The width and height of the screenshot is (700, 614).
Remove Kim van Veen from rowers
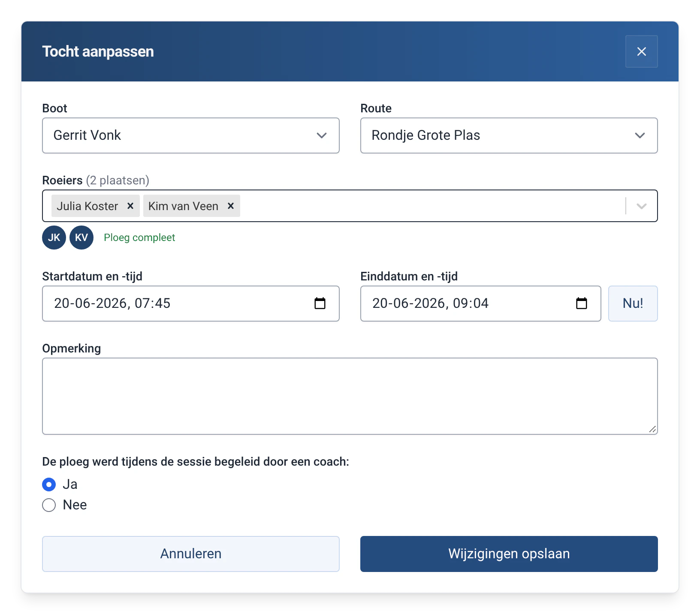[x=231, y=206]
